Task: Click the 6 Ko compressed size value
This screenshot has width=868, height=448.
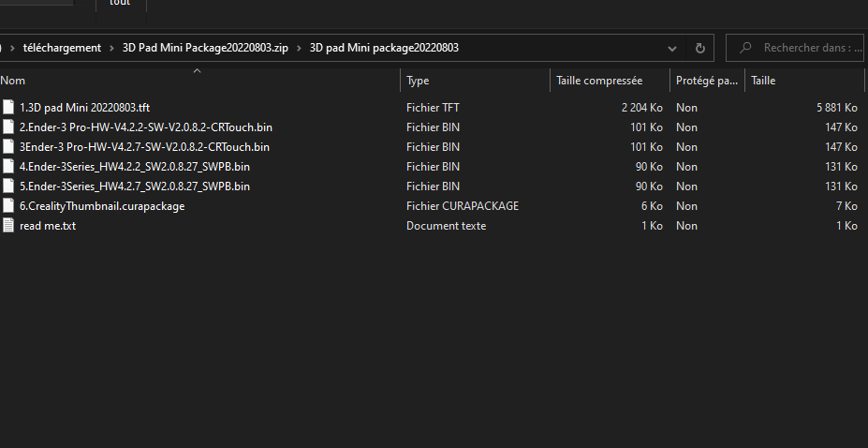Action: tap(652, 206)
